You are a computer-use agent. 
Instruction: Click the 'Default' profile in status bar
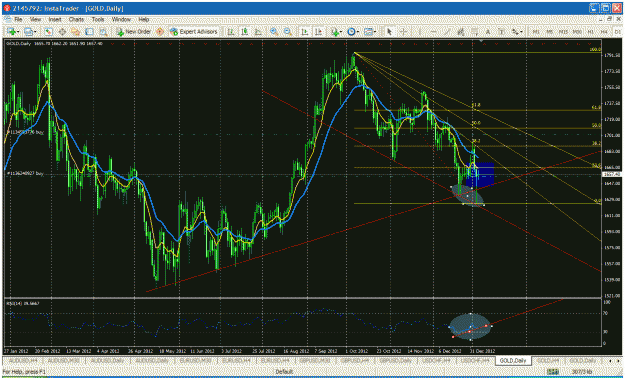tap(283, 372)
